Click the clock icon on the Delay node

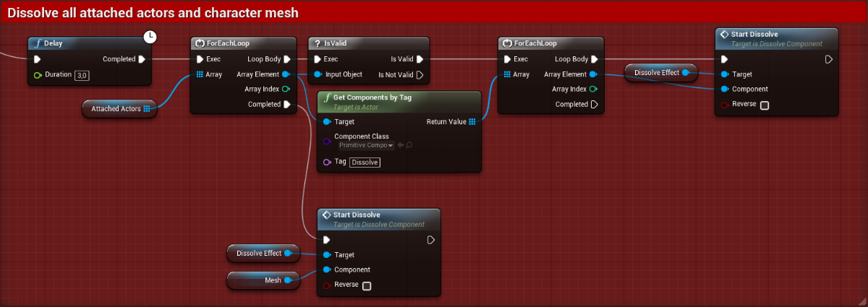[150, 37]
